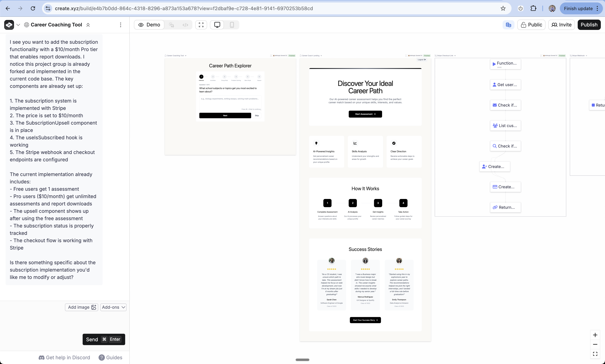Open the database icon in top bar
Viewport: 605px width, 364px height.
click(x=508, y=25)
